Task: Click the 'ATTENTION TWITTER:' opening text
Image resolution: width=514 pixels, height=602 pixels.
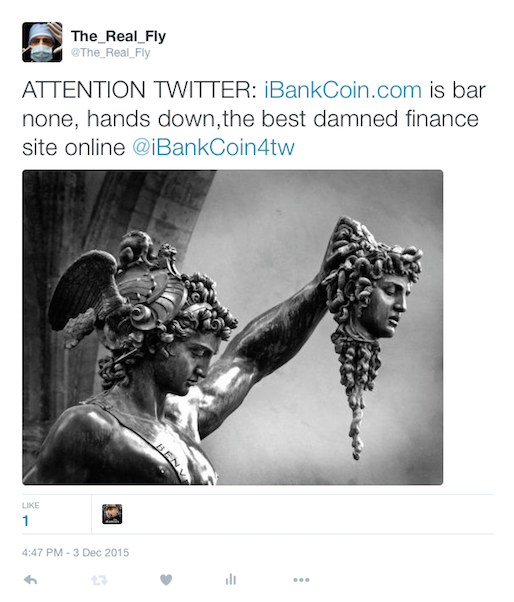Action: (x=139, y=90)
